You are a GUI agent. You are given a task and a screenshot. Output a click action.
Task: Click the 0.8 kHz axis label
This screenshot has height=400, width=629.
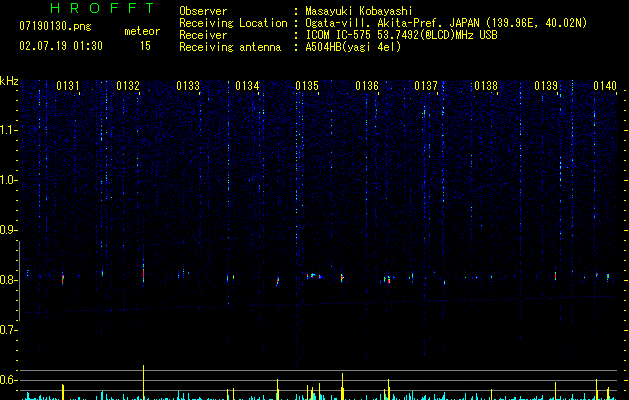point(8,280)
